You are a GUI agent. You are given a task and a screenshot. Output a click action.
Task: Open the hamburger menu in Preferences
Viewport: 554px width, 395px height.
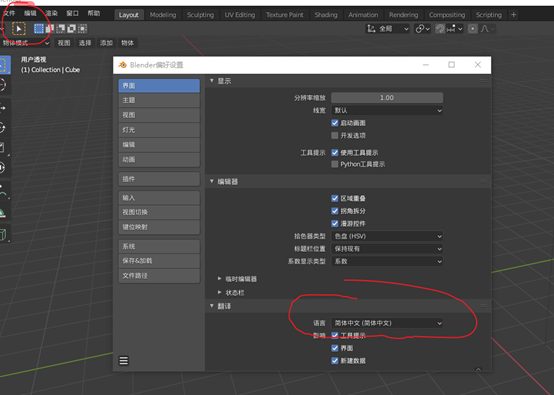point(124,361)
